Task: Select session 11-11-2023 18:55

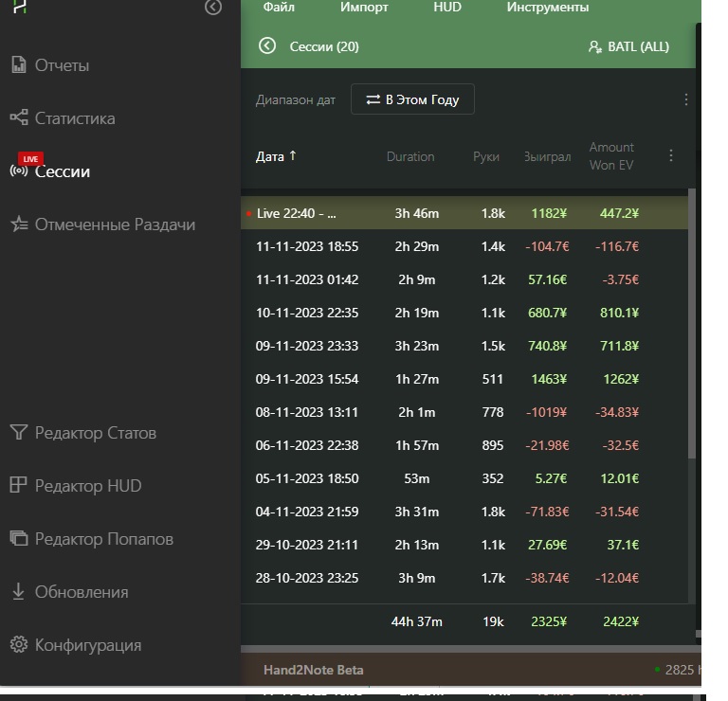Action: 464,246
